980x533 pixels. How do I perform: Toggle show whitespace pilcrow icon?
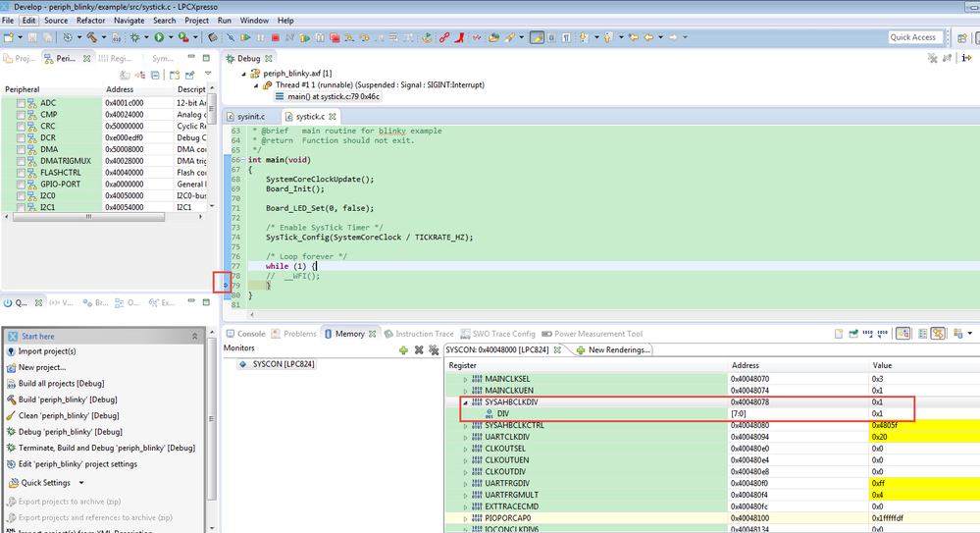[566, 37]
